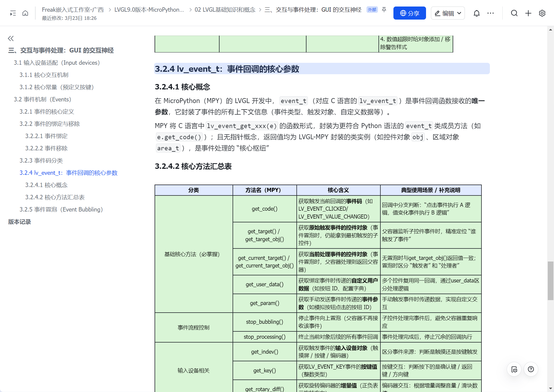
Task: Expand breadcrumb item LVGL9.0版本-MicroPython
Action: 149,10
